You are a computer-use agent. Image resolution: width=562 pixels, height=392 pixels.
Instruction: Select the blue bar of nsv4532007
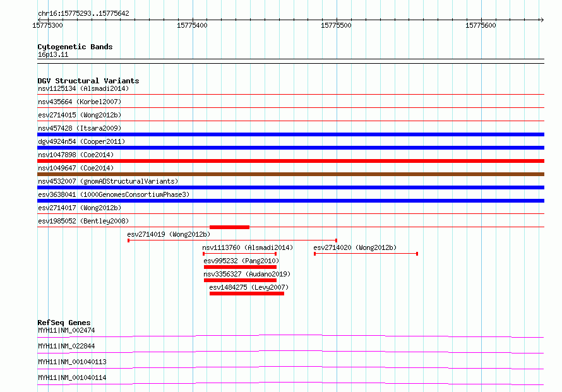tap(290, 187)
